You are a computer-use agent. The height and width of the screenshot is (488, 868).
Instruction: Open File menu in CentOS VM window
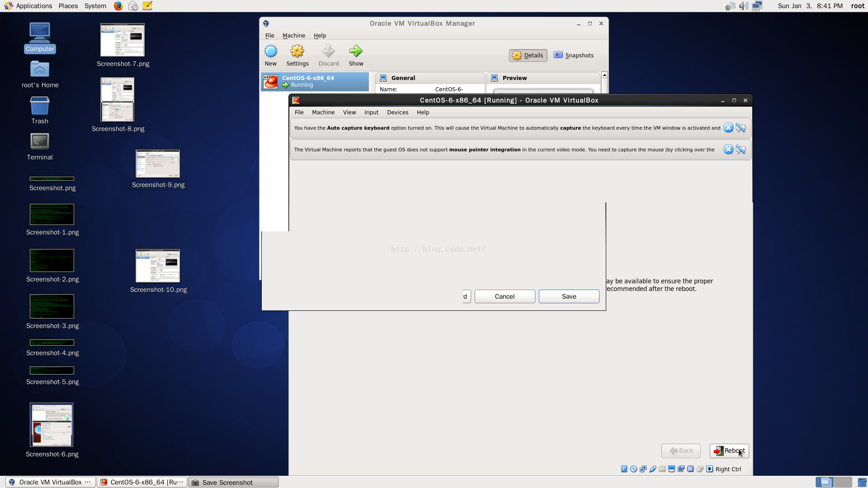[x=299, y=113]
